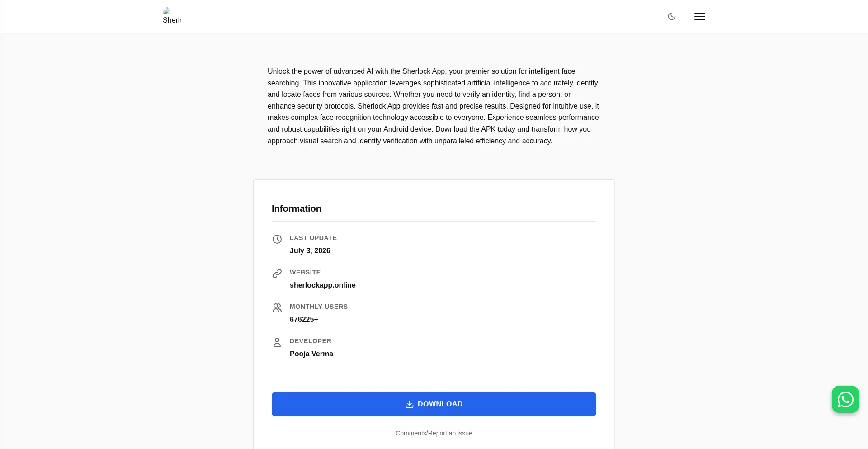This screenshot has width=868, height=449.
Task: Click the MONTHLY USERS label
Action: [319, 307]
